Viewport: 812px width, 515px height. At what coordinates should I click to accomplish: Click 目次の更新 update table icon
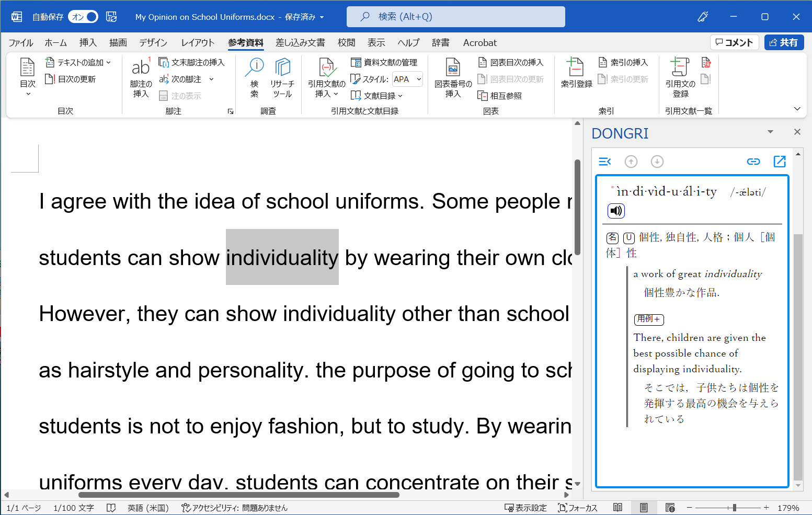click(50, 79)
